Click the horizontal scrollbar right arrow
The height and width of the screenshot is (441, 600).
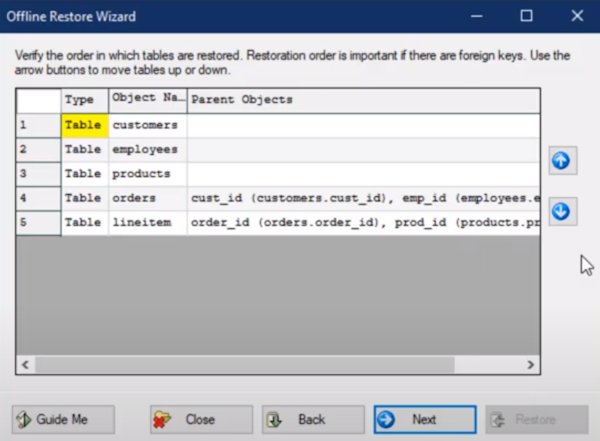pyautogui.click(x=530, y=364)
